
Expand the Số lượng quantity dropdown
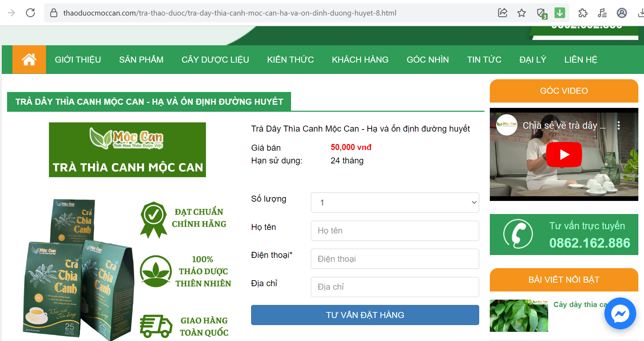[395, 203]
